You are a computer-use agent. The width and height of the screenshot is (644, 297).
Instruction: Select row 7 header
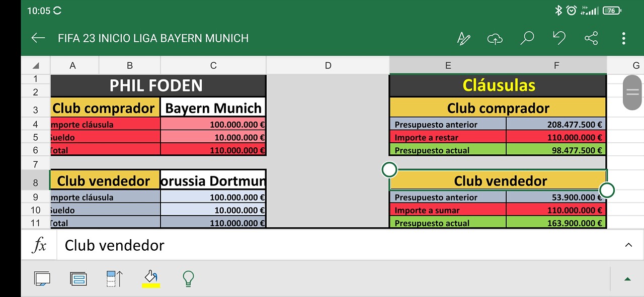click(x=36, y=163)
